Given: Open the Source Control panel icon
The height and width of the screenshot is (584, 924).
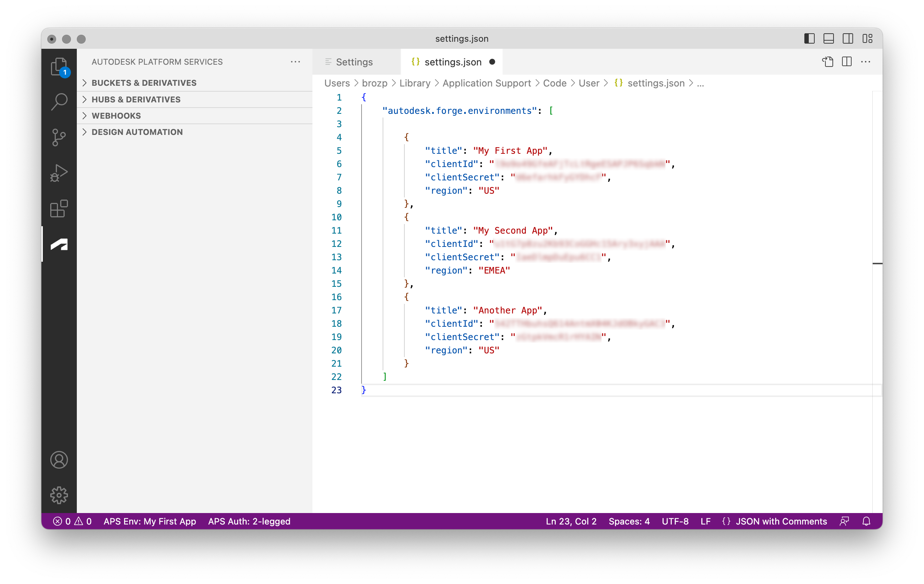Looking at the screenshot, I should pyautogui.click(x=58, y=138).
